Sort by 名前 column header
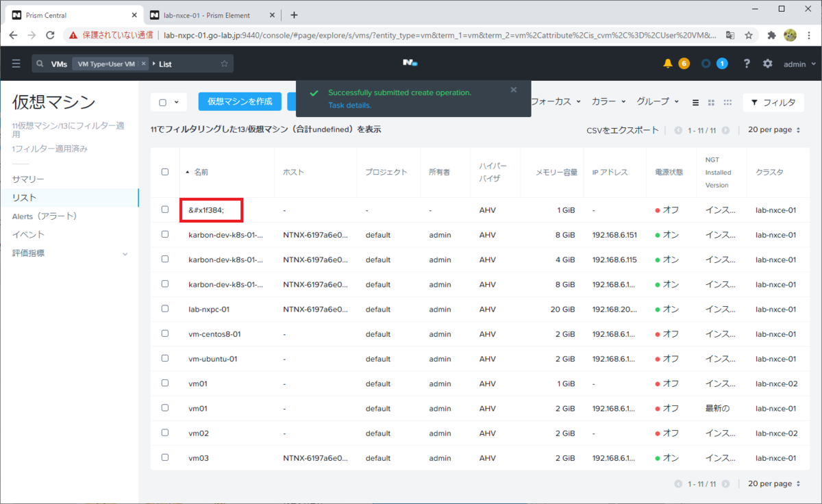822x504 pixels. coord(201,172)
